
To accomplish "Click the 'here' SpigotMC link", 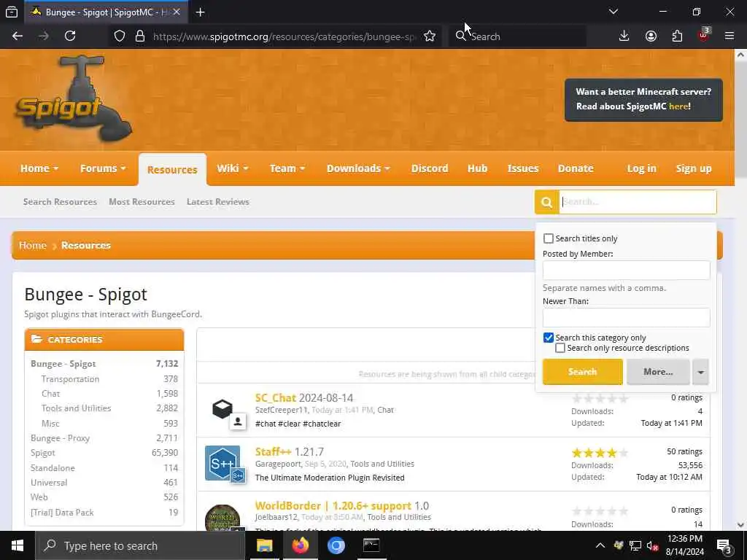I will pos(678,106).
